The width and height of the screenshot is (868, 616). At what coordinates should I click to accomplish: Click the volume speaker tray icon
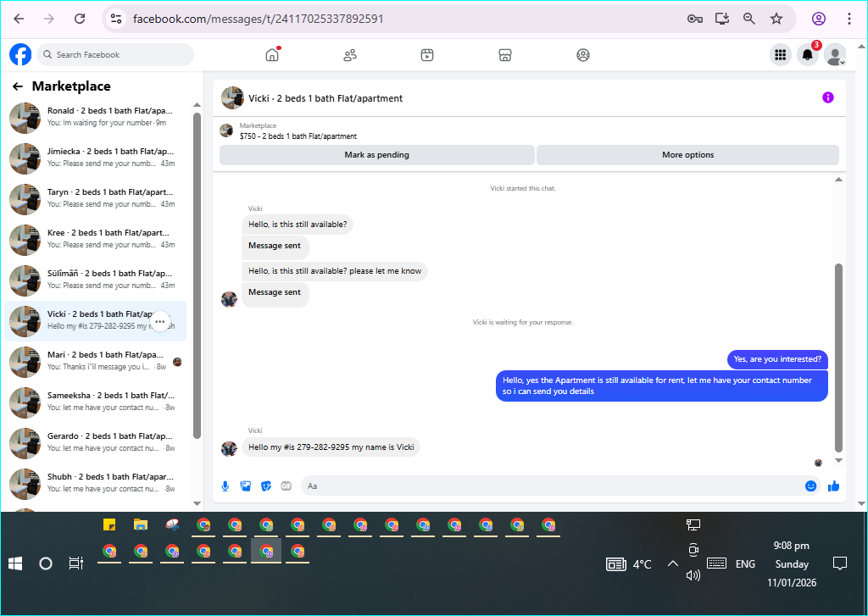point(693,575)
